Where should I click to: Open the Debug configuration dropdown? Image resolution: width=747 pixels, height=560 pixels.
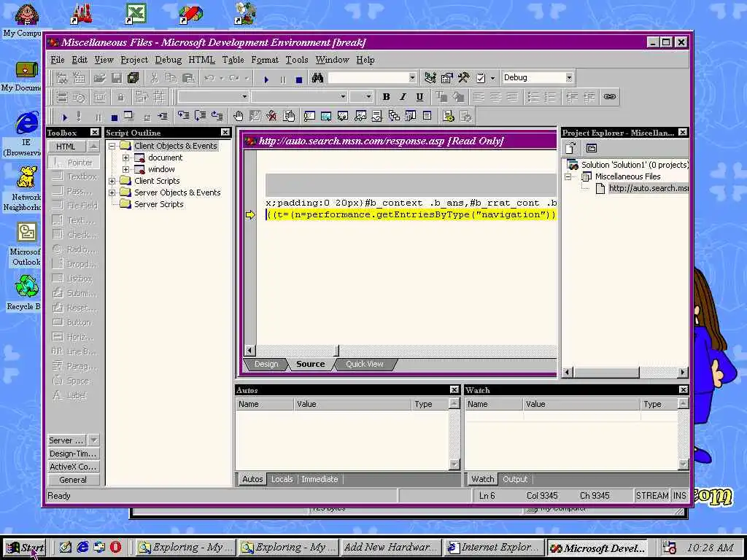tap(569, 77)
